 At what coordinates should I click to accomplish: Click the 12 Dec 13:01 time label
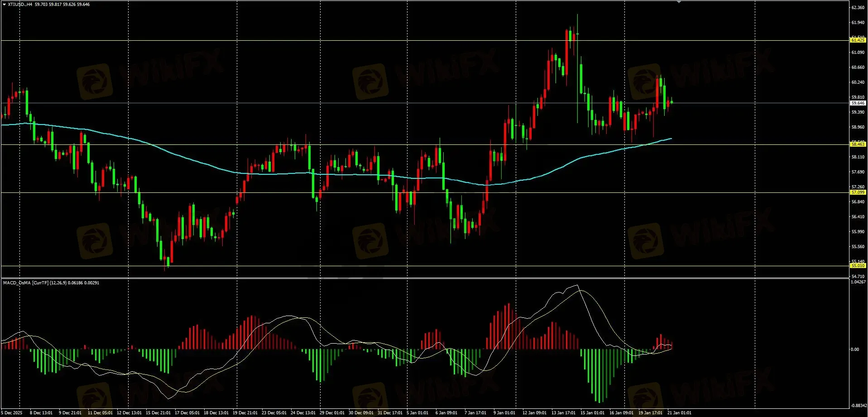(x=129, y=413)
